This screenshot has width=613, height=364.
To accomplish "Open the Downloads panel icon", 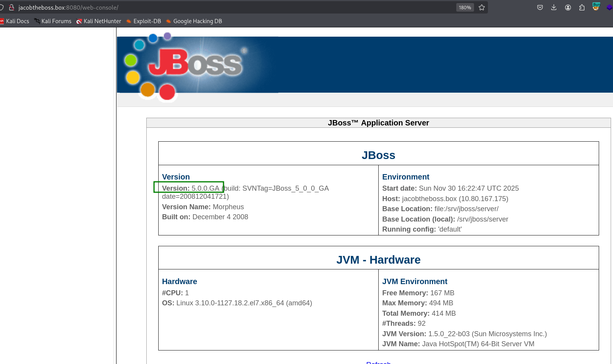I will 554,7.
